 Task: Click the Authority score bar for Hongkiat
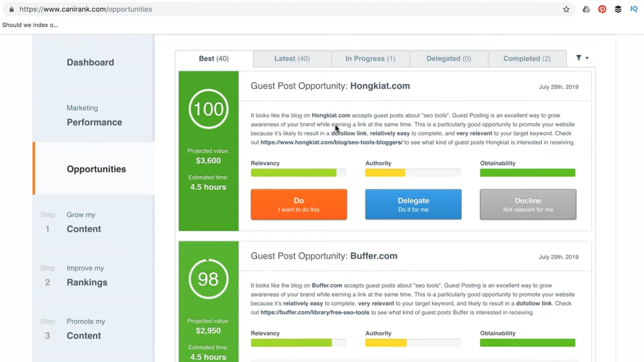pos(413,173)
